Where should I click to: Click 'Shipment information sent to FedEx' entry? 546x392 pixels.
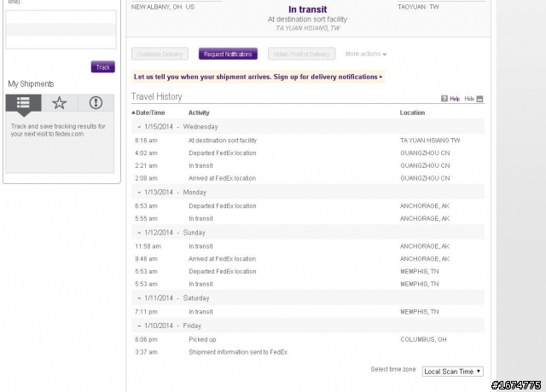tap(238, 352)
